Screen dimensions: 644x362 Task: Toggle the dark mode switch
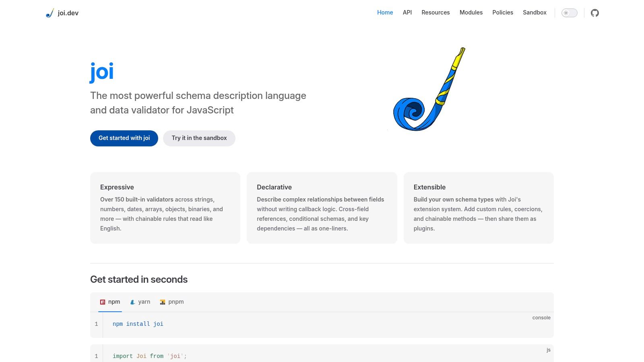569,13
